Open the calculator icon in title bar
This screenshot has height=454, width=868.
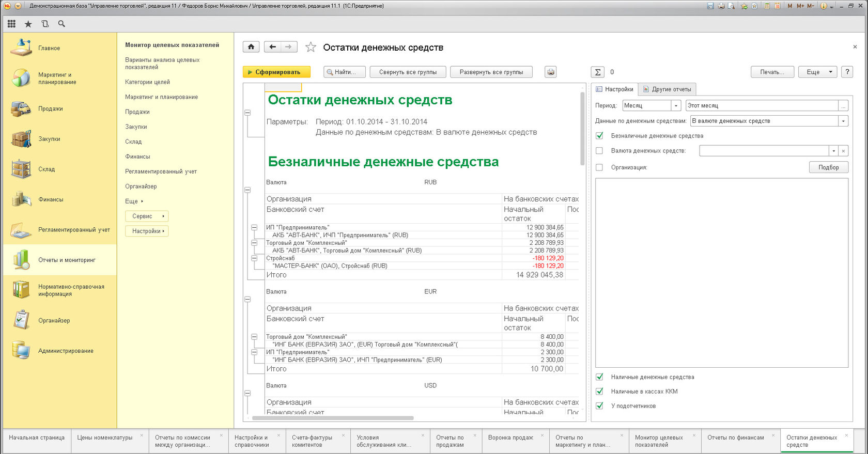[x=767, y=6]
